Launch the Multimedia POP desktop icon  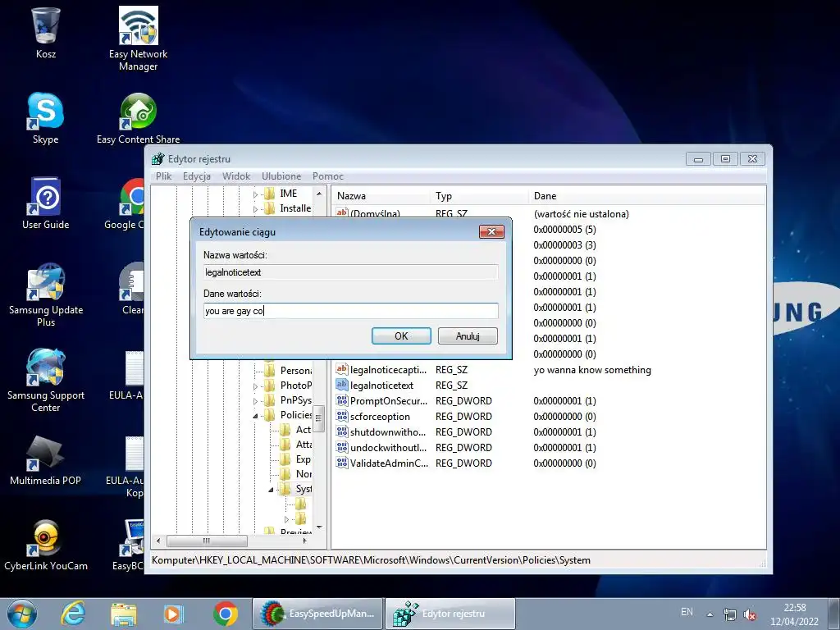(x=46, y=461)
